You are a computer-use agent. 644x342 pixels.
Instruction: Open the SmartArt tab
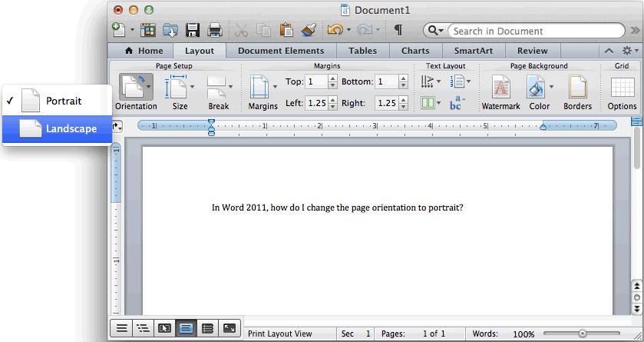(474, 51)
